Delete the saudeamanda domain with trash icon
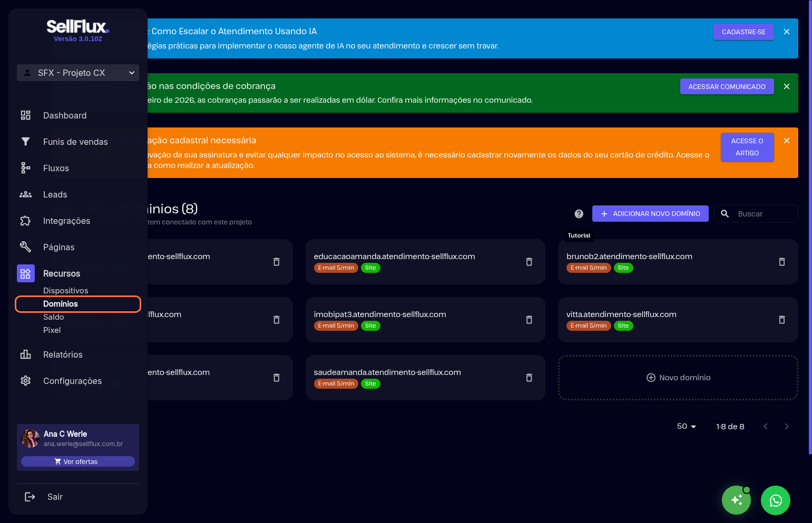812x523 pixels. [529, 378]
